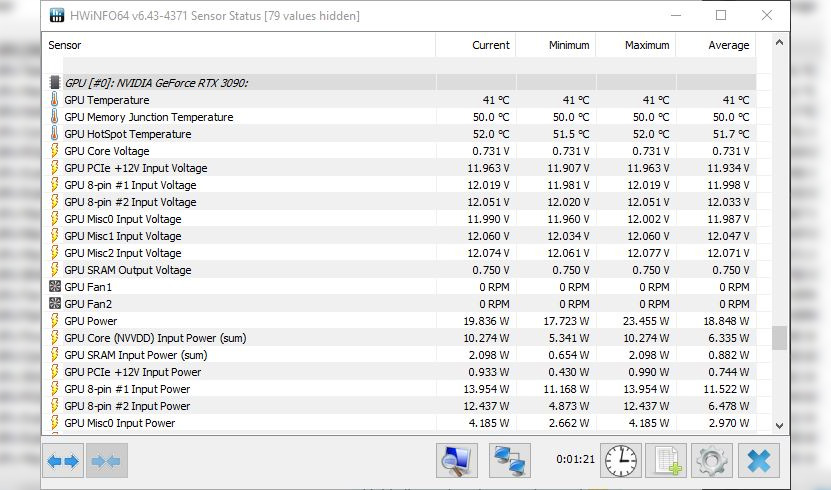Click the log file plus icon
The height and width of the screenshot is (490, 831).
(x=666, y=460)
